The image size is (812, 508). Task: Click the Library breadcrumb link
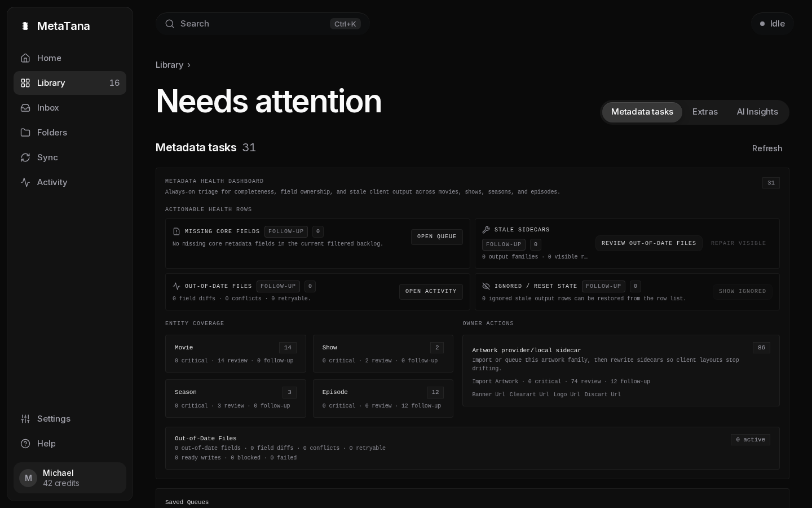(x=169, y=65)
